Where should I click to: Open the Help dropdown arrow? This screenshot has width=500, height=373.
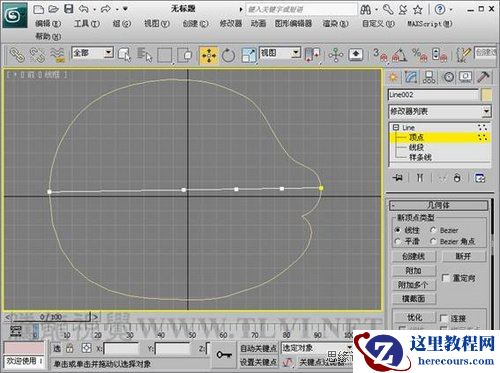pos(451,9)
